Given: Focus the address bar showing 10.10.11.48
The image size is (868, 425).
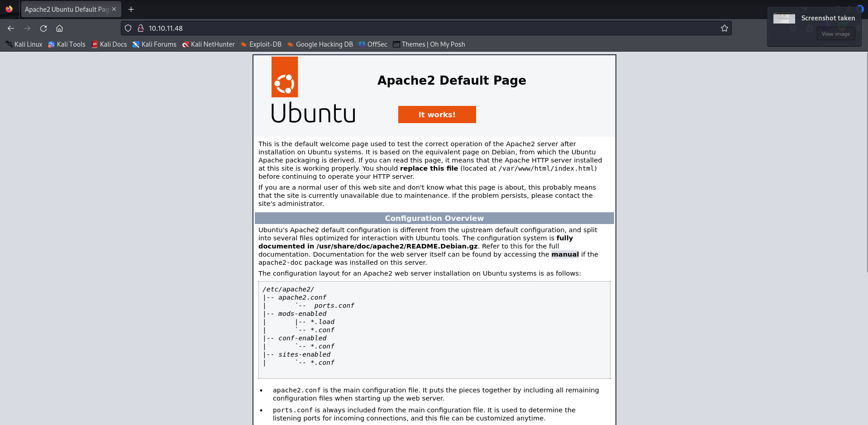Looking at the screenshot, I should (407, 28).
